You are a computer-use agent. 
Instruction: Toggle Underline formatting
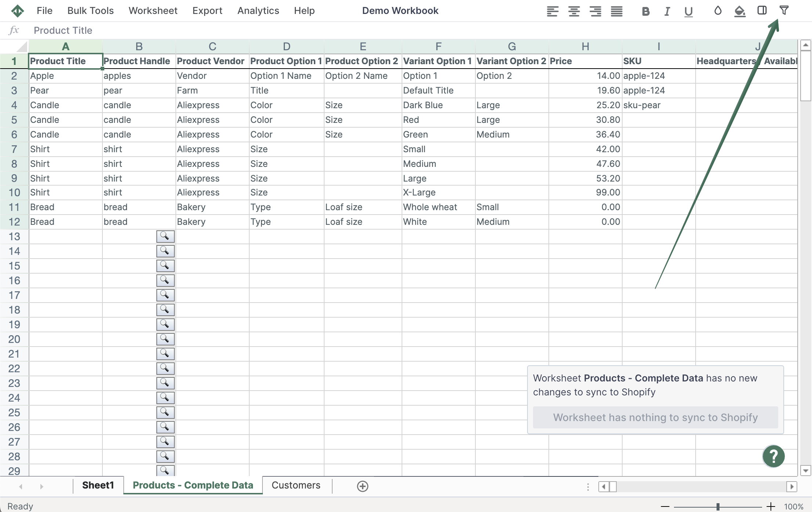coord(688,11)
